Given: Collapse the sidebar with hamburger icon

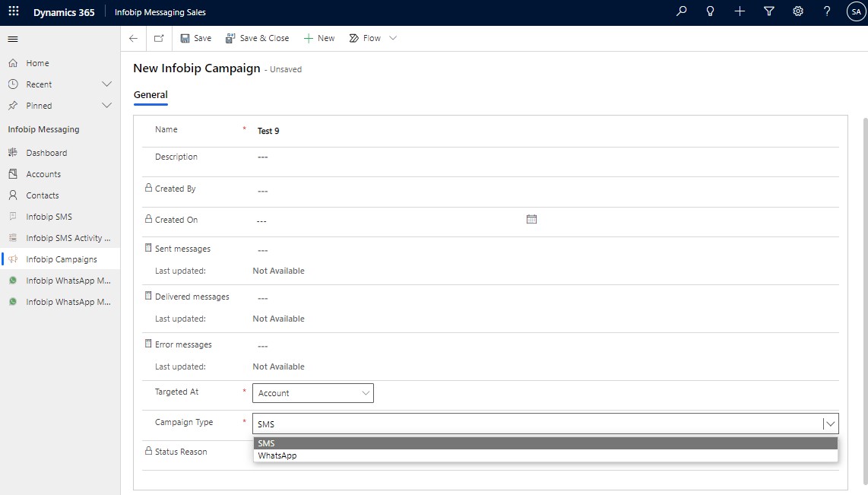Looking at the screenshot, I should pos(13,39).
